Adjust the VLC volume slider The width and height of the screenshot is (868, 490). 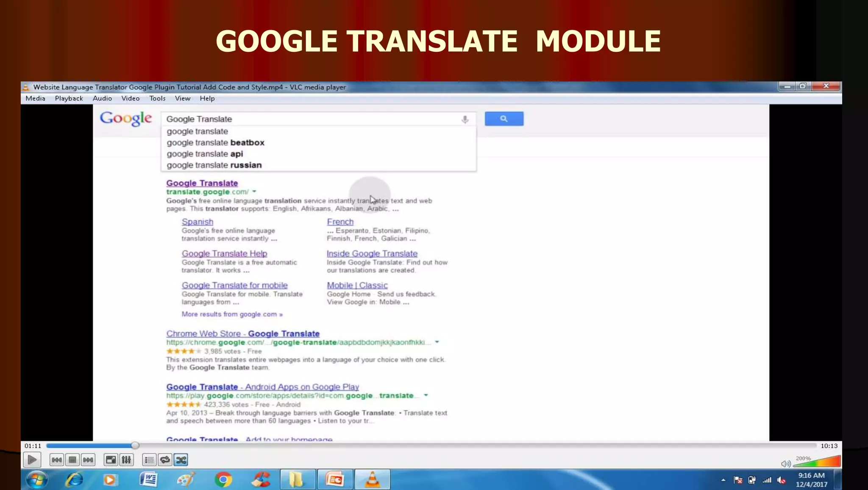click(x=817, y=461)
